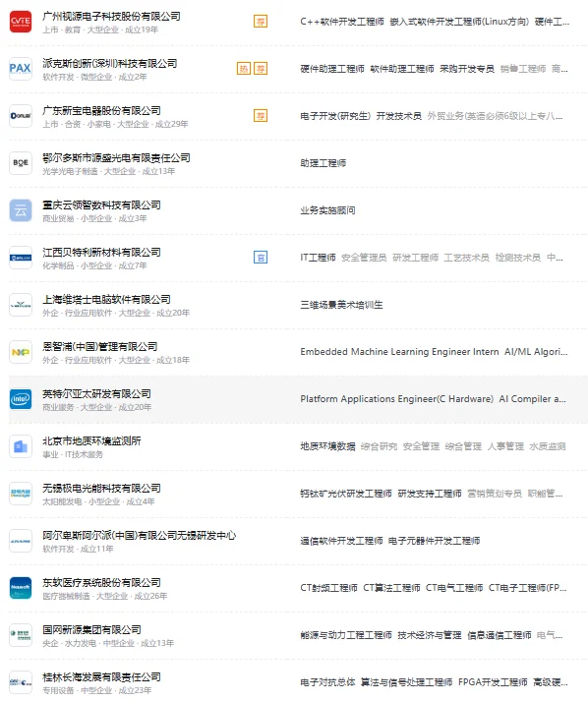The image size is (588, 702).
Task: Click the Alps Alpine logo
Action: (21, 541)
